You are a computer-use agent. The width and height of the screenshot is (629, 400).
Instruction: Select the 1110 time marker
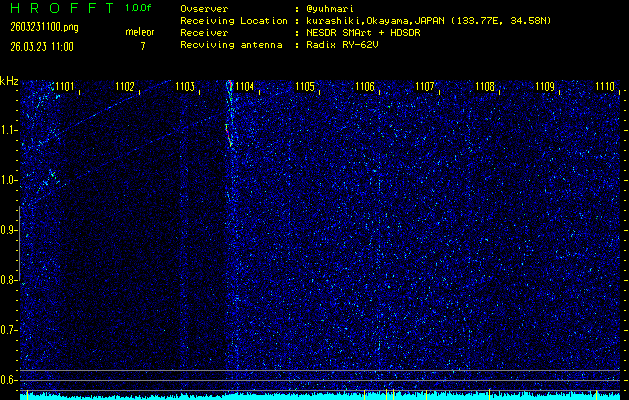pos(604,87)
